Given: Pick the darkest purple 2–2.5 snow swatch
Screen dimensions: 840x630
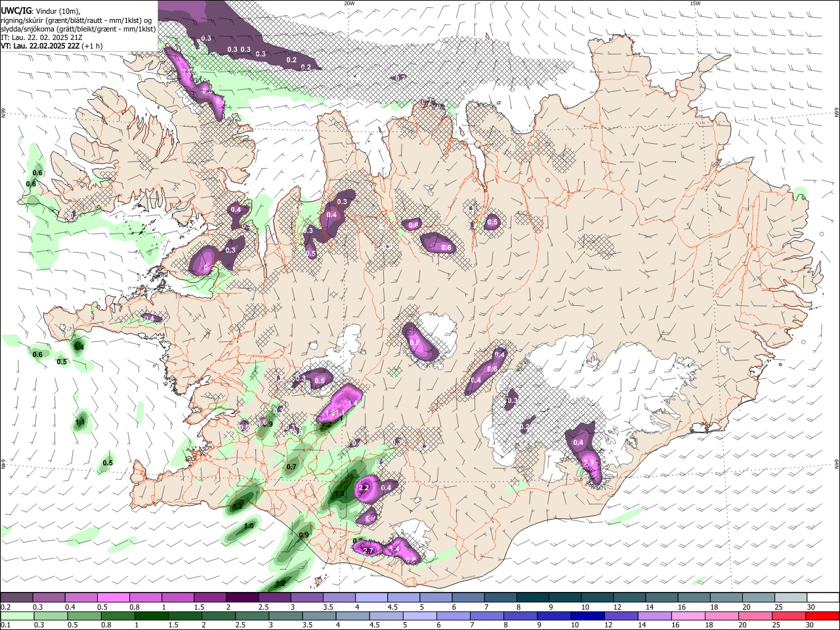Looking at the screenshot, I should pos(242,597).
